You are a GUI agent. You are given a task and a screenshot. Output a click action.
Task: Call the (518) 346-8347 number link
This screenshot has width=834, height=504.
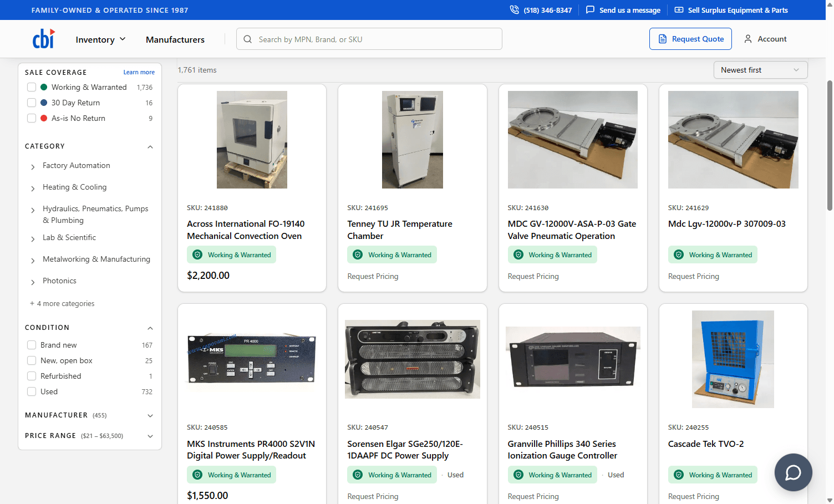click(x=541, y=10)
